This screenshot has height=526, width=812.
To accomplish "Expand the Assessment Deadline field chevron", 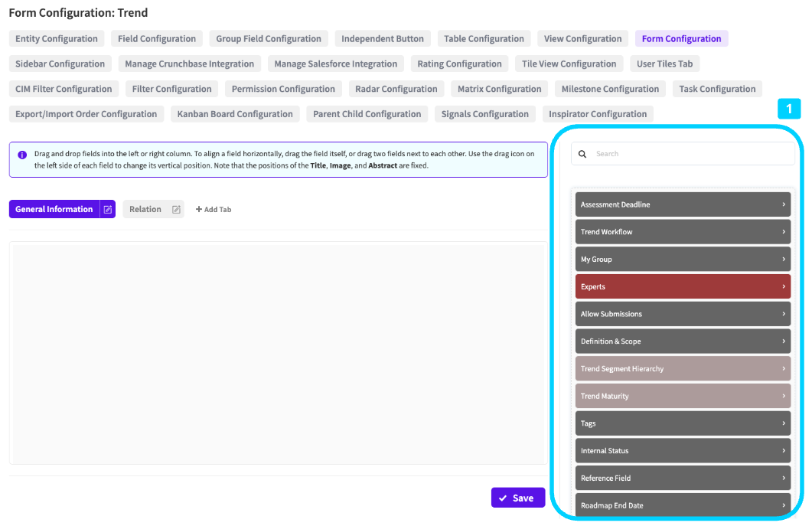I will click(x=784, y=204).
